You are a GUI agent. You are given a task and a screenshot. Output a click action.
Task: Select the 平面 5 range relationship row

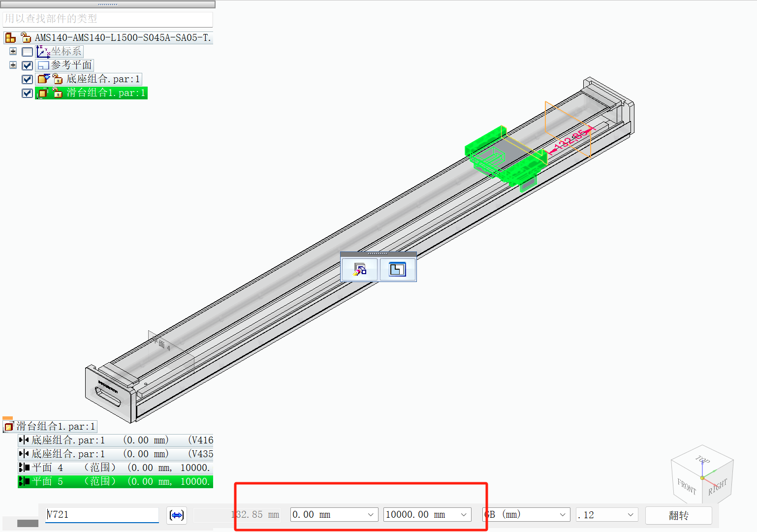pos(116,481)
